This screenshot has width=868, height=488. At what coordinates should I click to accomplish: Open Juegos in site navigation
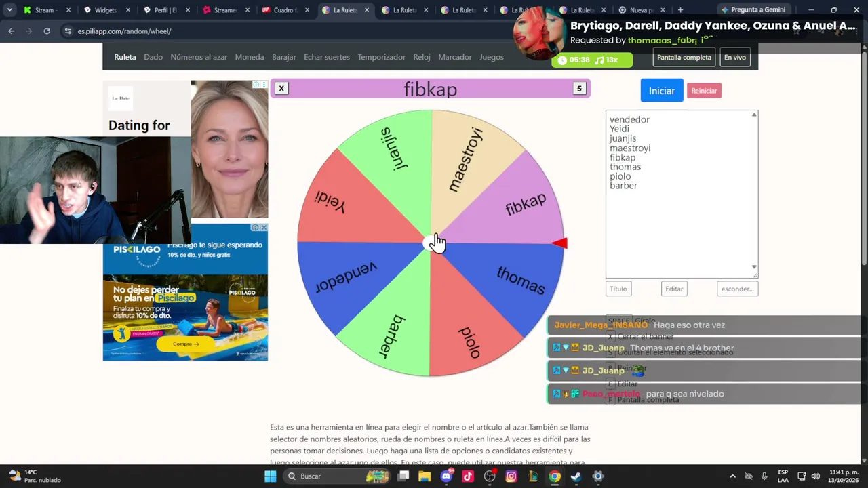click(x=492, y=57)
